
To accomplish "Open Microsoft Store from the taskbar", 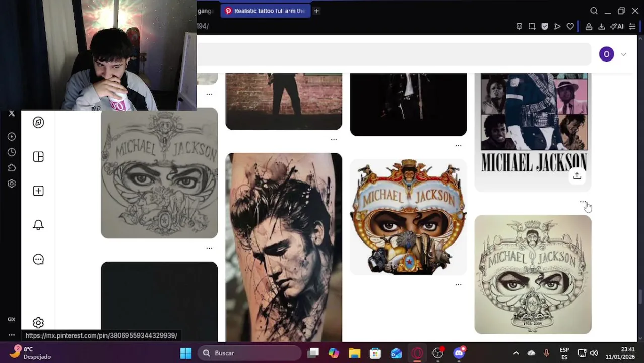I will coord(375,353).
